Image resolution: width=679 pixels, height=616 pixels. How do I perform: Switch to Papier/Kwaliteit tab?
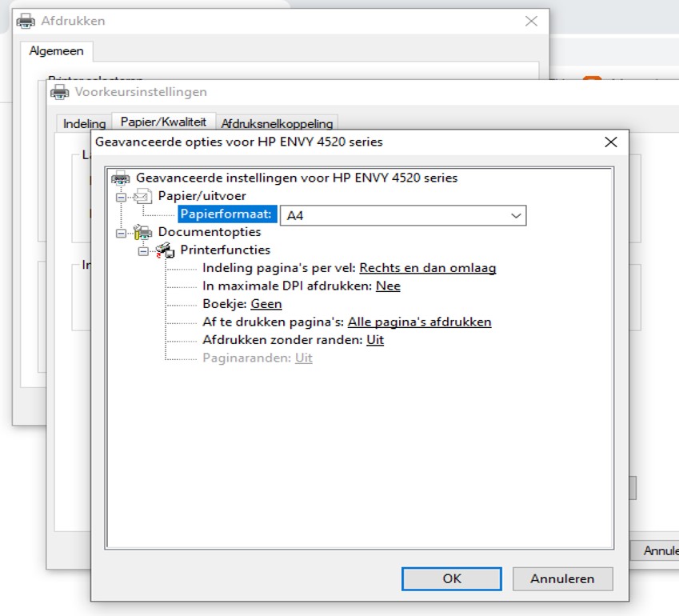pos(163,122)
